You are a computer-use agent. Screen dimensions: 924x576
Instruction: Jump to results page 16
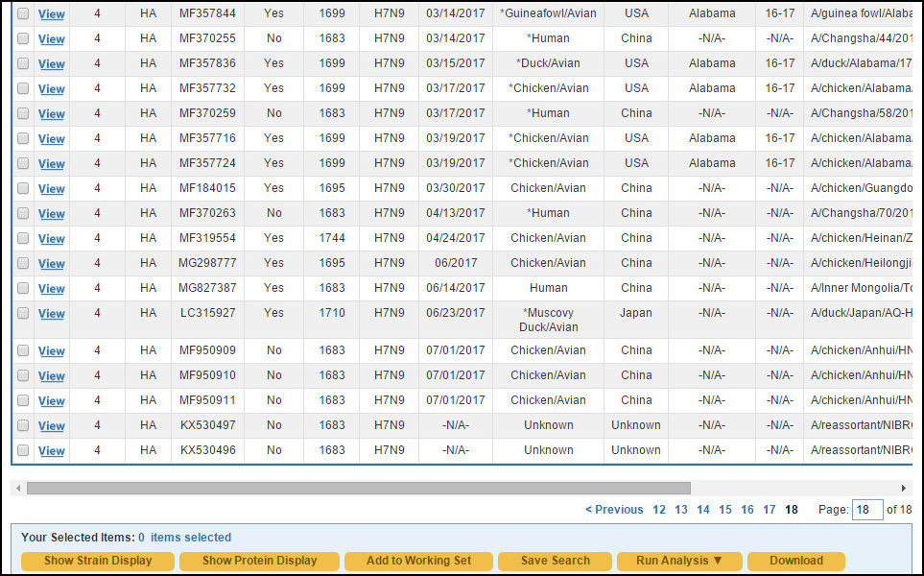tap(747, 510)
